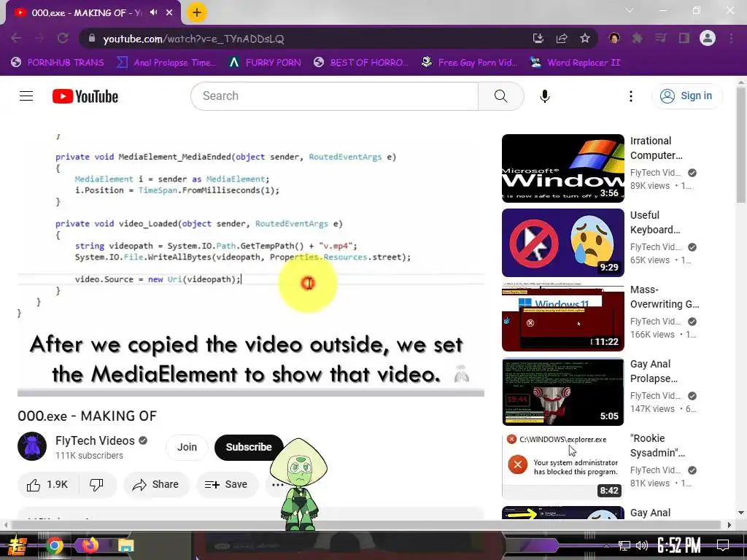
Task: Seek using the video progress bar
Action: pyautogui.click(x=251, y=393)
